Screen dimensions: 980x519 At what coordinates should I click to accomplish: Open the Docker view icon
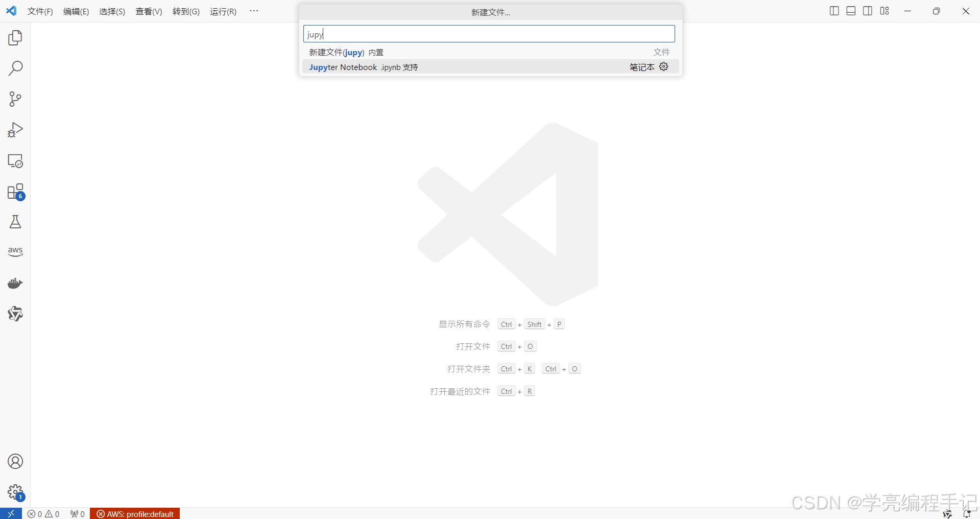[15, 283]
